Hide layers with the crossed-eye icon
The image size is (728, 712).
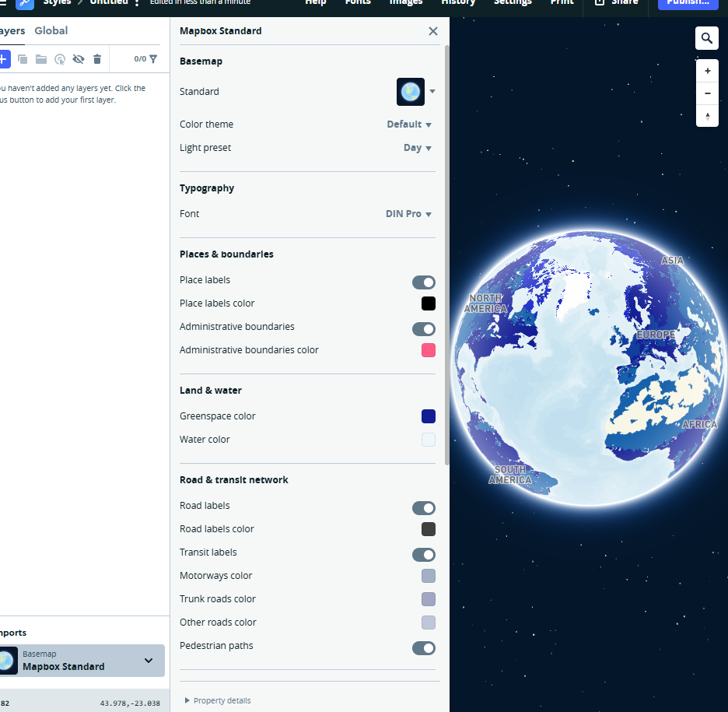point(79,59)
